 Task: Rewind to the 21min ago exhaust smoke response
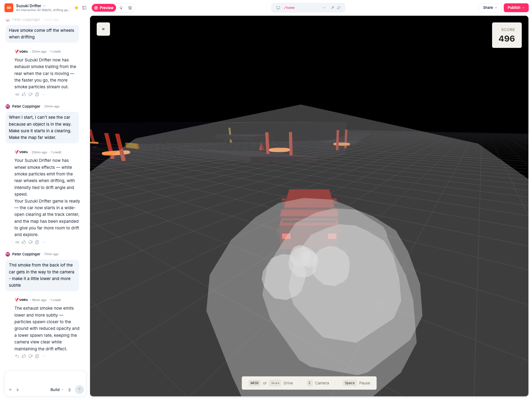coord(17,94)
